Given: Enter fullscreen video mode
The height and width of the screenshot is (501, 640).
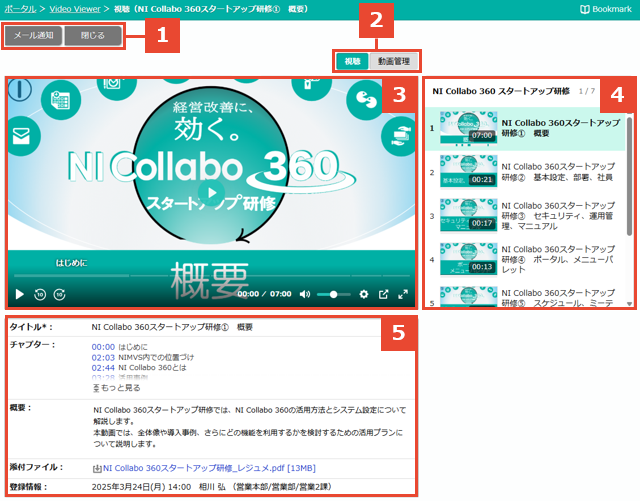Looking at the screenshot, I should click(x=403, y=294).
